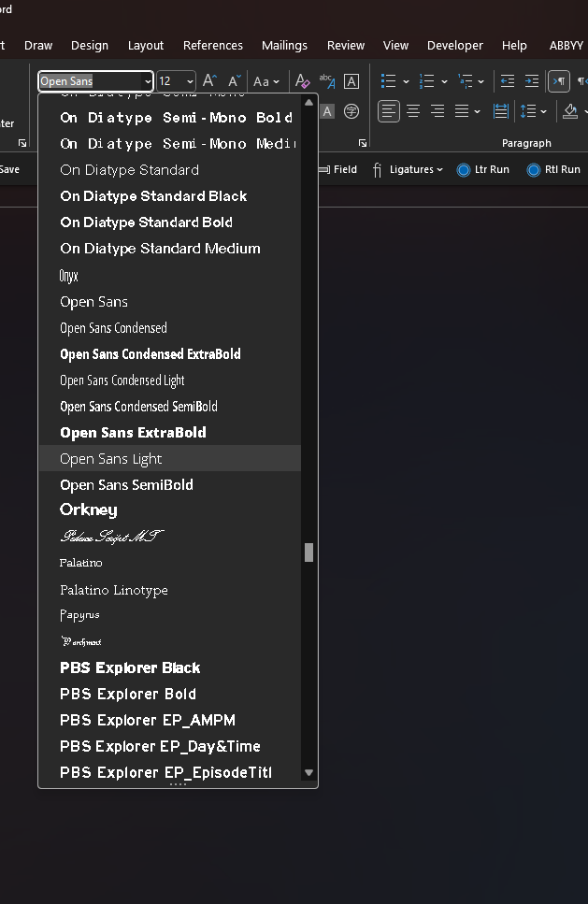Select the Phonetic Guide icon
The width and height of the screenshot is (588, 904).
(327, 80)
